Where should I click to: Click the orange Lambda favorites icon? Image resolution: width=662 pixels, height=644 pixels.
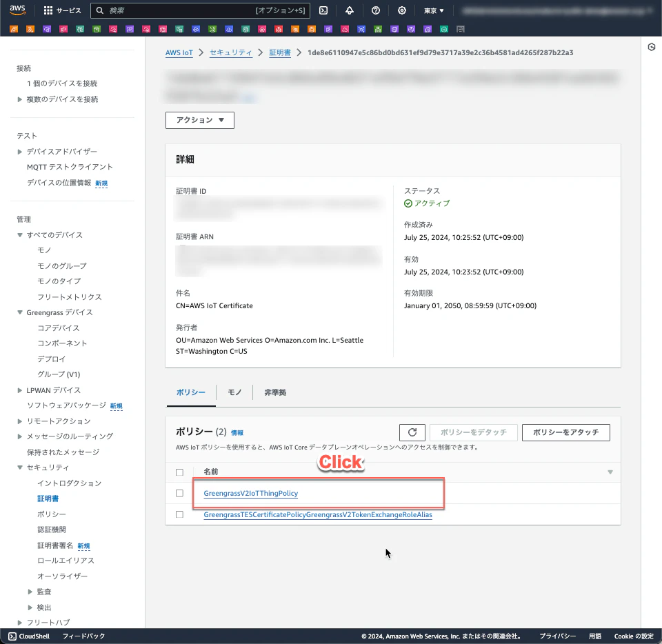[30, 29]
